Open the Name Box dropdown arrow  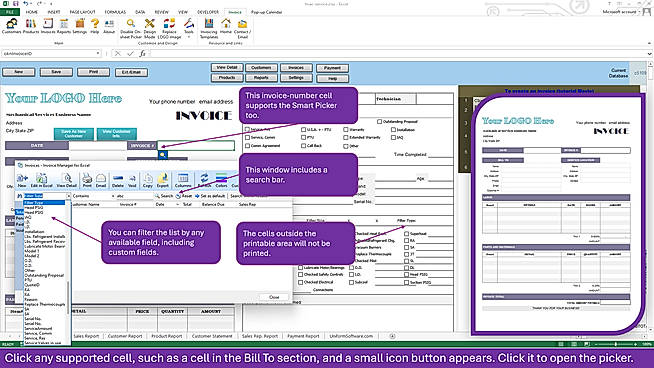click(x=98, y=53)
